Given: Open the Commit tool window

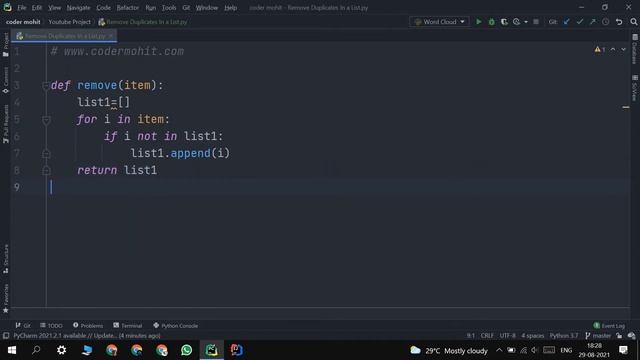Looking at the screenshot, I should 5,80.
